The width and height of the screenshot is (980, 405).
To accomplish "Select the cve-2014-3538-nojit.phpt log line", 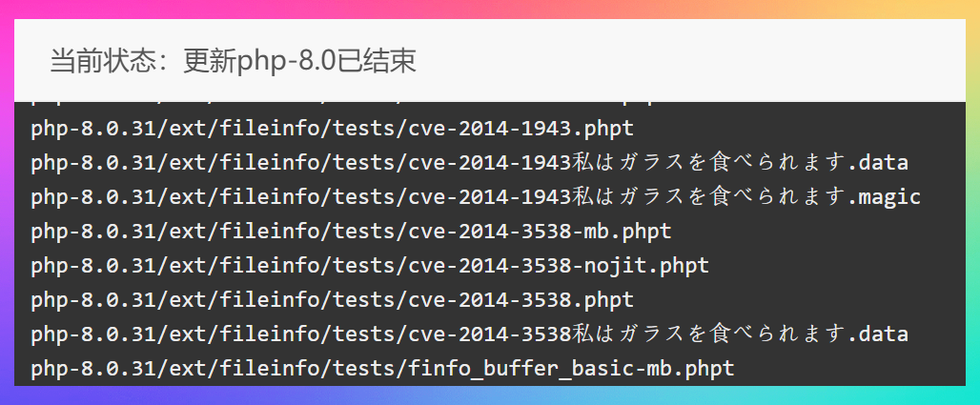I will pos(370,266).
